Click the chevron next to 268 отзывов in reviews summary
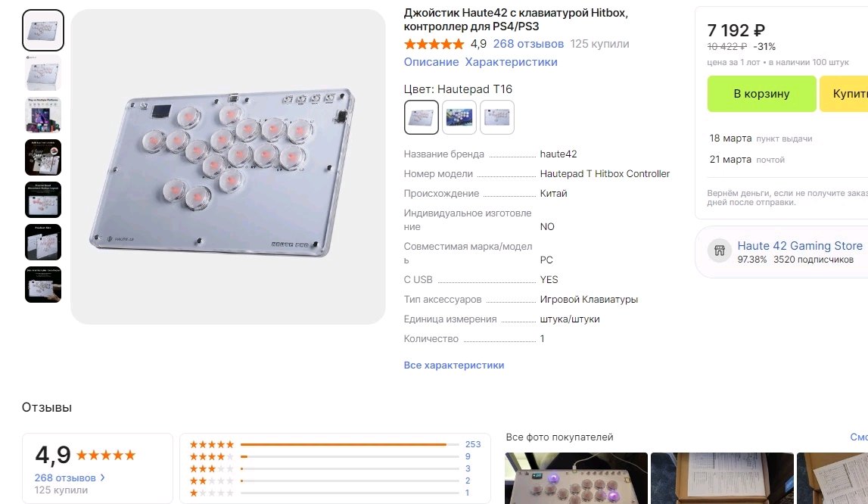Screen dimensions: 868x504 click(102, 478)
